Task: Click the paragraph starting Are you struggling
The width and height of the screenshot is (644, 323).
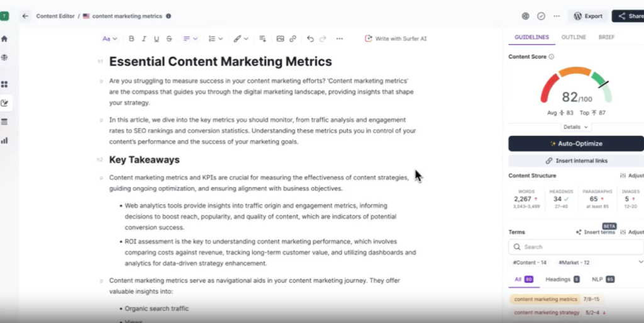Action: click(261, 92)
